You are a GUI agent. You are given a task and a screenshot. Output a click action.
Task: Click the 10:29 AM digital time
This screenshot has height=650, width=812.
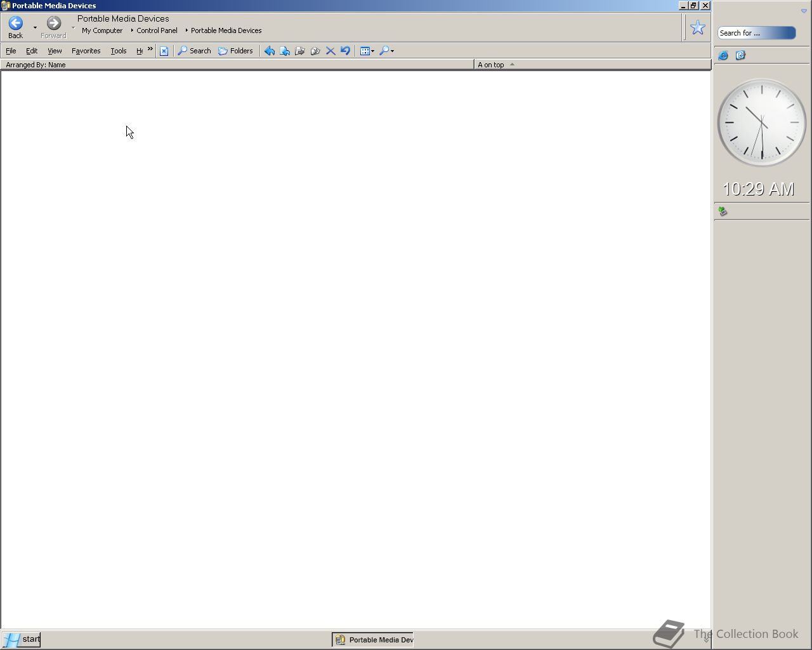click(759, 189)
